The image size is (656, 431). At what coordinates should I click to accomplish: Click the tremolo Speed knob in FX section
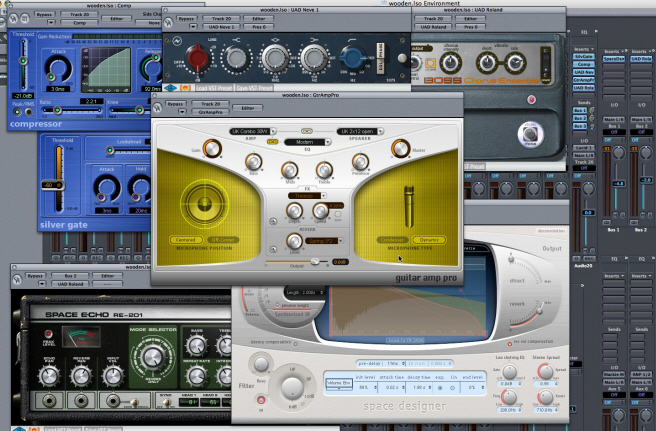click(x=320, y=211)
